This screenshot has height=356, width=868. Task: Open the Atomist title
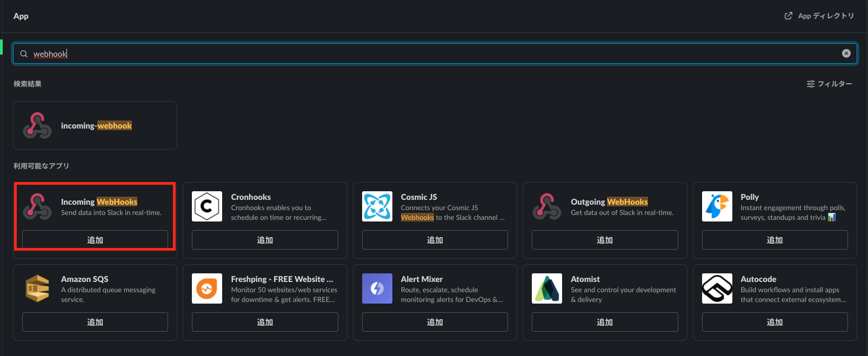coord(585,279)
